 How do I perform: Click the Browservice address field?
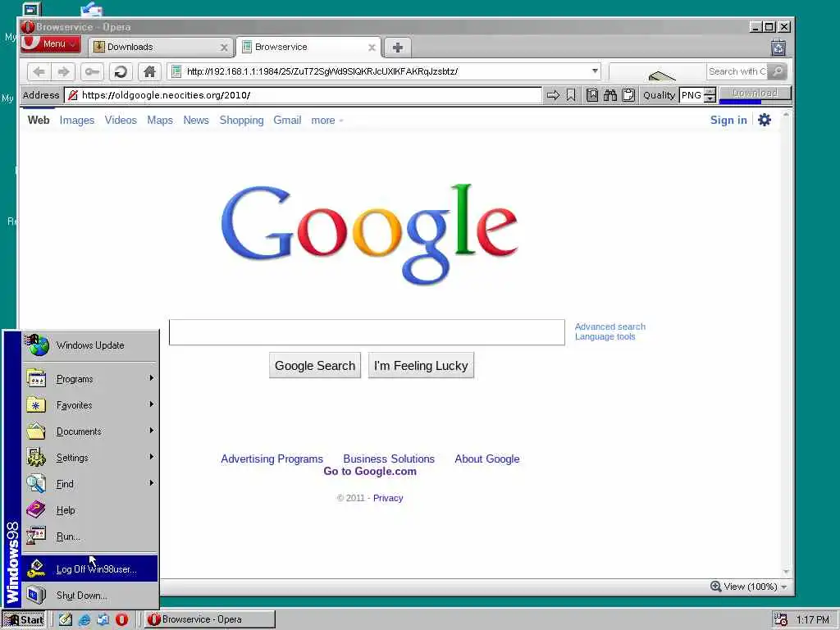(x=303, y=95)
